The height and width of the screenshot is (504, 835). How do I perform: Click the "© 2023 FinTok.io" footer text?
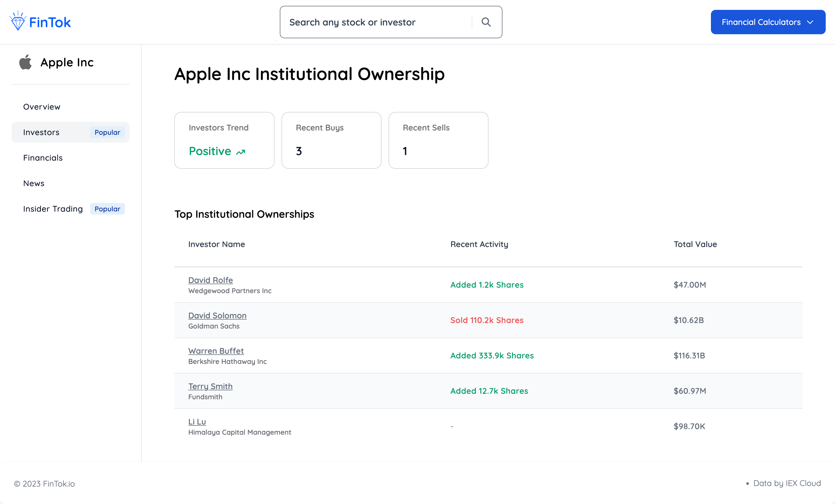[x=44, y=484]
